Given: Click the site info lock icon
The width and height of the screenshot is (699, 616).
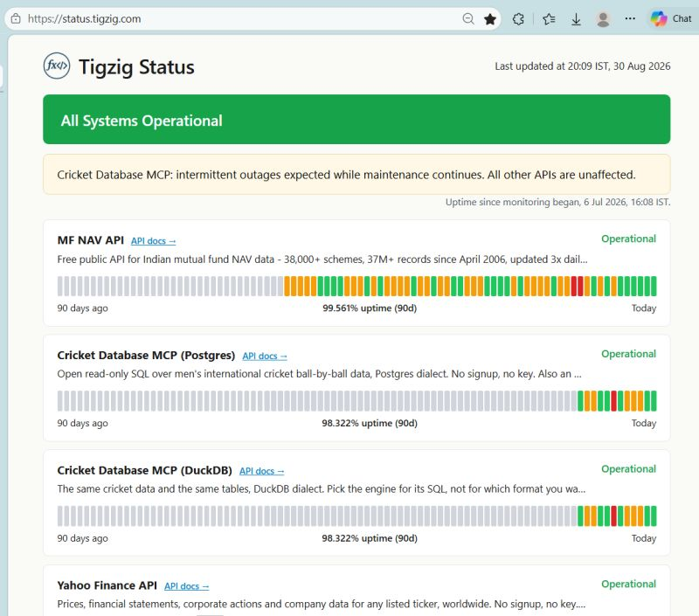Looking at the screenshot, I should point(16,18).
